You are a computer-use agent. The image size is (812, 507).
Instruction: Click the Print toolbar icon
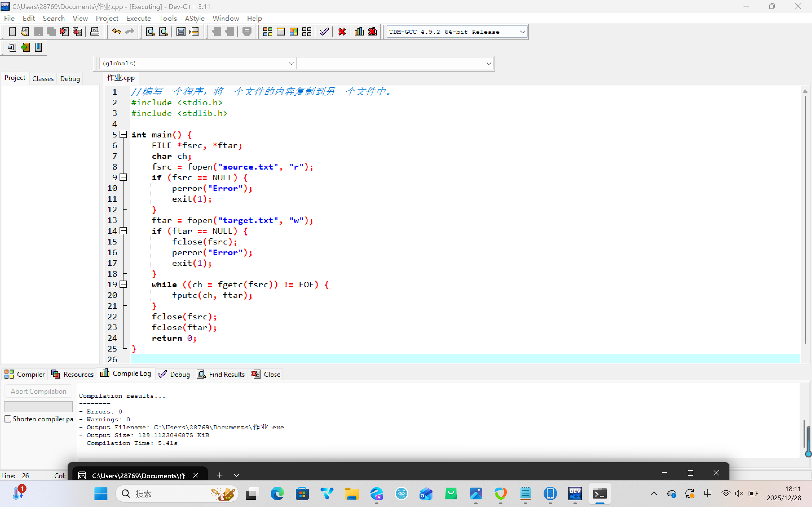click(95, 32)
